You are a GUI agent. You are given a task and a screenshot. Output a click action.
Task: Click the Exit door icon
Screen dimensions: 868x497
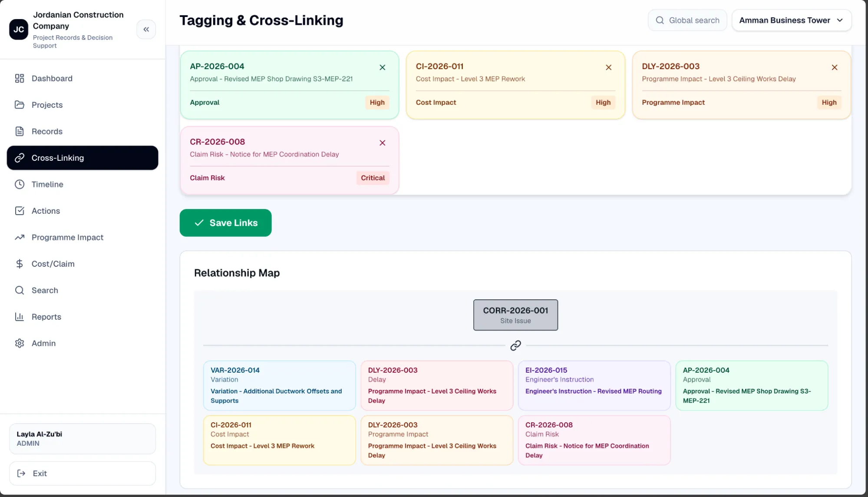coord(21,474)
